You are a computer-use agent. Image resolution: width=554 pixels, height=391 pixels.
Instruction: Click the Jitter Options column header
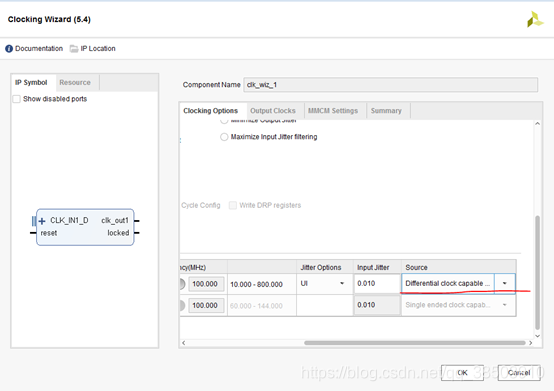click(325, 267)
